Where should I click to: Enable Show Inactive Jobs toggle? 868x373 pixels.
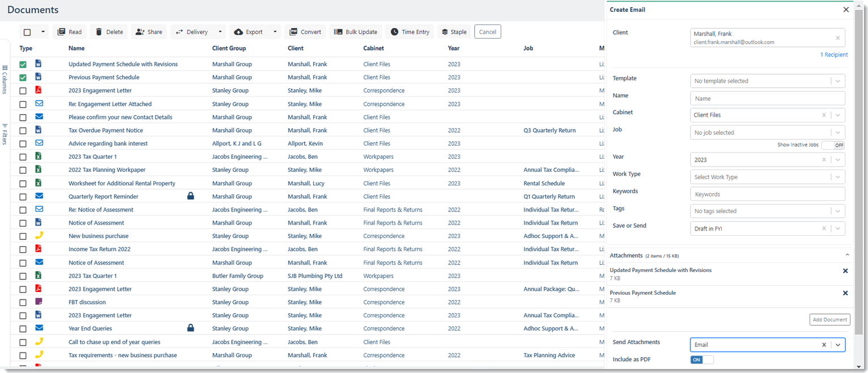tap(833, 145)
